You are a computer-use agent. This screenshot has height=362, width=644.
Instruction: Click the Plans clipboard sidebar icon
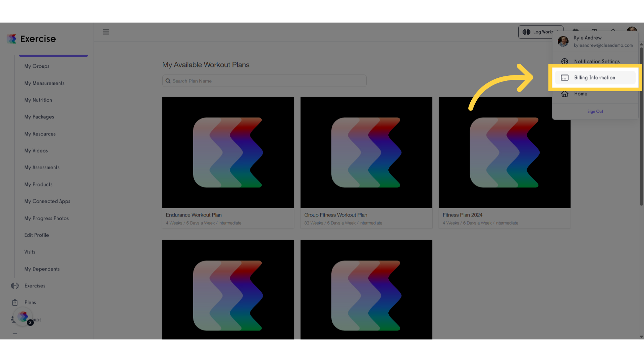click(15, 303)
